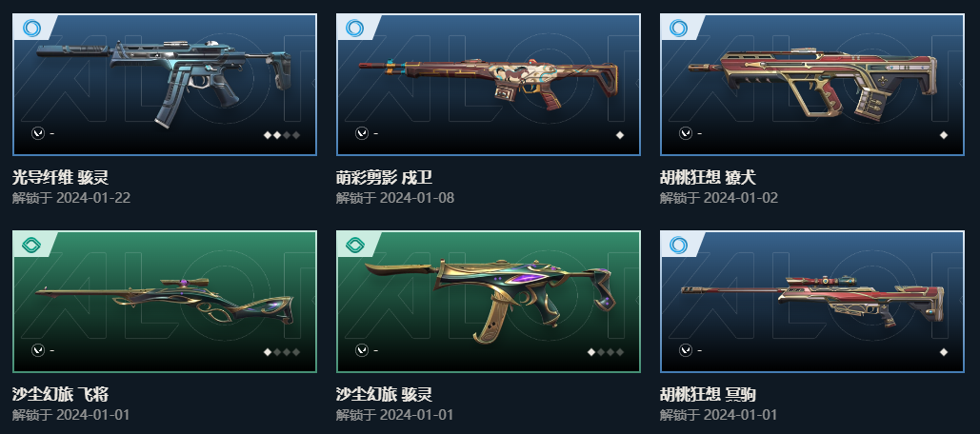Click the Valorant points icon on 沙尘幻旅 骇灵 card
This screenshot has width=980, height=434.
[x=362, y=350]
